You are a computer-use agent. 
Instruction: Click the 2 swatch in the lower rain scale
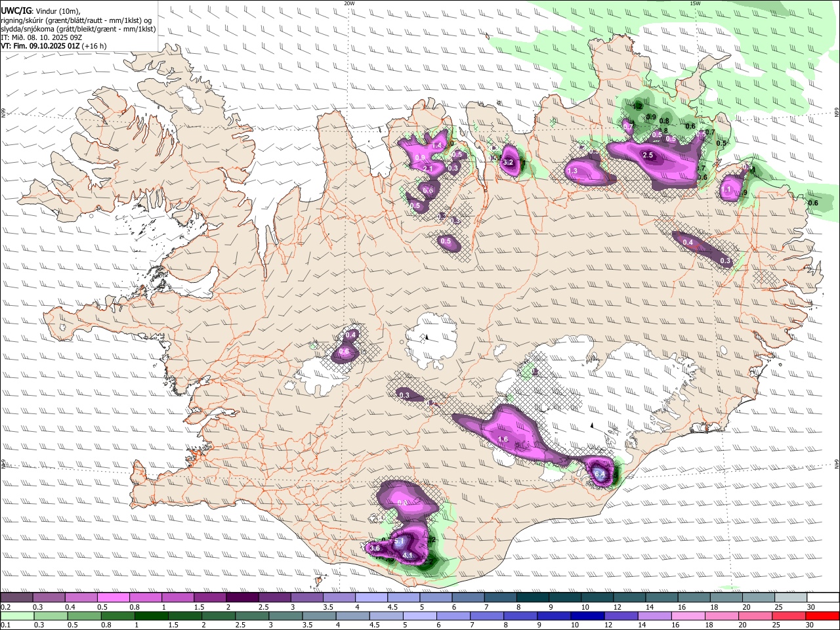tap(219, 616)
